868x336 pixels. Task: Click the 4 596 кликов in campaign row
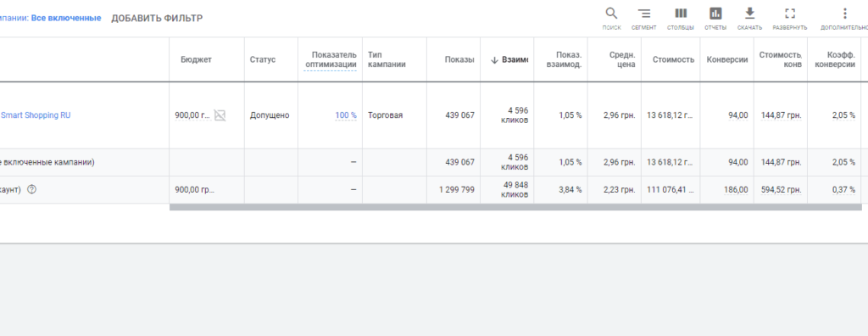515,115
